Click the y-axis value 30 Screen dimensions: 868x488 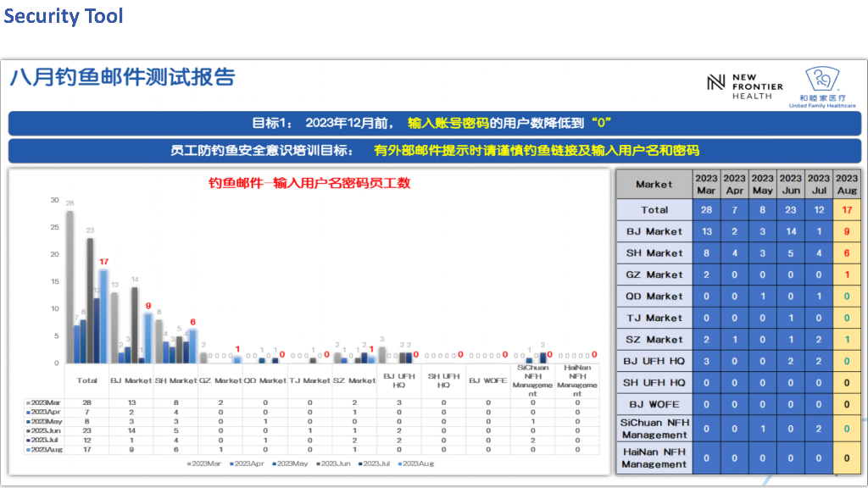(54, 200)
